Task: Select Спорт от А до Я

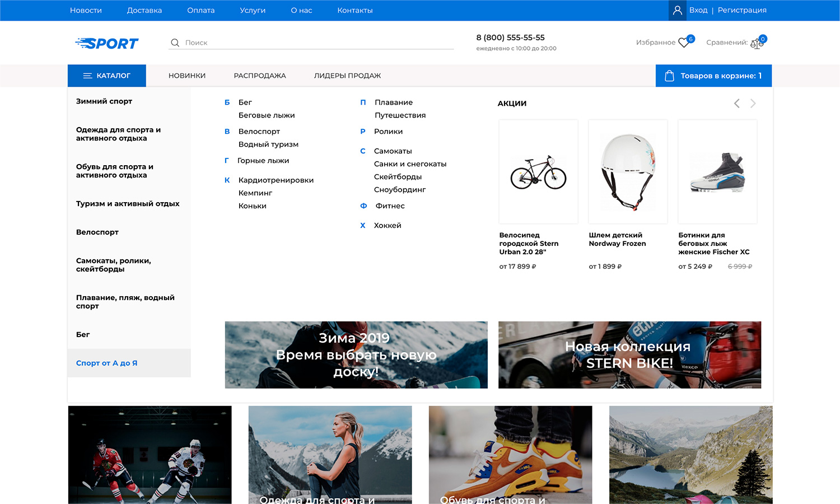Action: click(x=107, y=363)
